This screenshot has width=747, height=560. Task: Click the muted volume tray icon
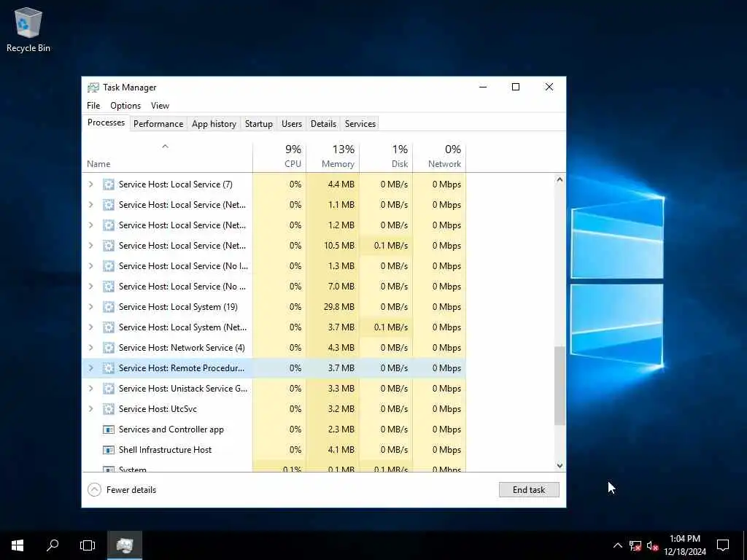point(653,545)
